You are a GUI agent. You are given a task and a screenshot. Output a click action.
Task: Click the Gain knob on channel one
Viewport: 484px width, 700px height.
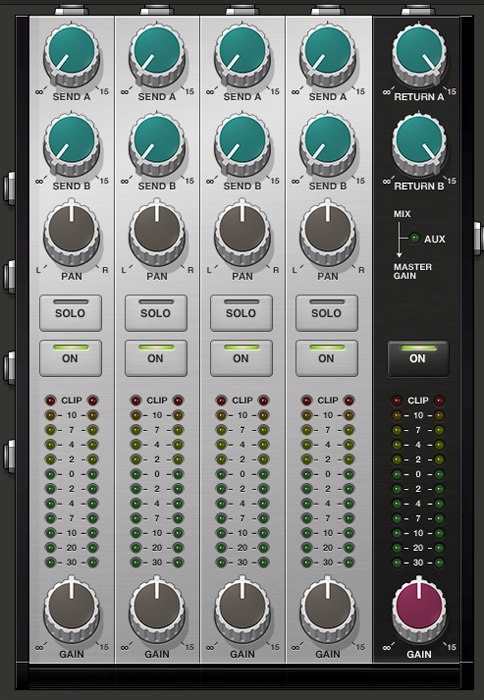click(x=71, y=609)
